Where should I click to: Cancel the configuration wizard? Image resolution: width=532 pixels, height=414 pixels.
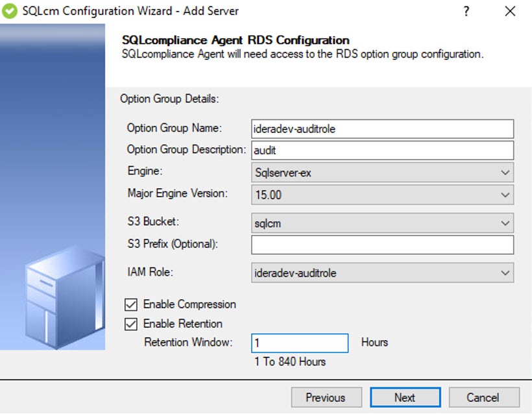(484, 397)
